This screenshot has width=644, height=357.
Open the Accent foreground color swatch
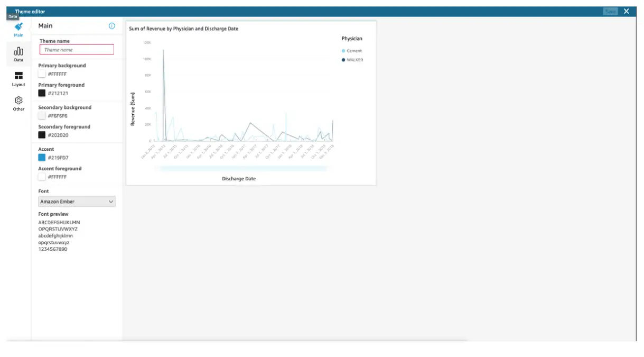coord(42,177)
